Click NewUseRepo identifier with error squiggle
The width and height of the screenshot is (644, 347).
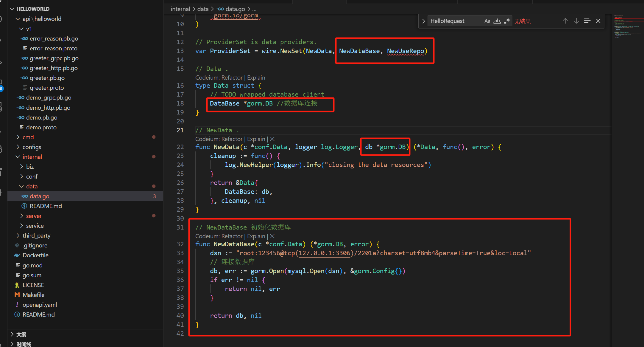(x=406, y=51)
